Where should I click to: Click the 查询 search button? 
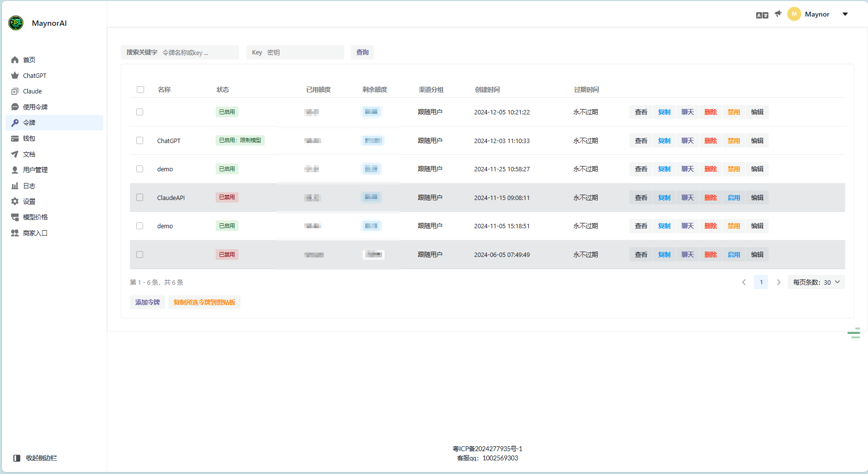click(362, 52)
